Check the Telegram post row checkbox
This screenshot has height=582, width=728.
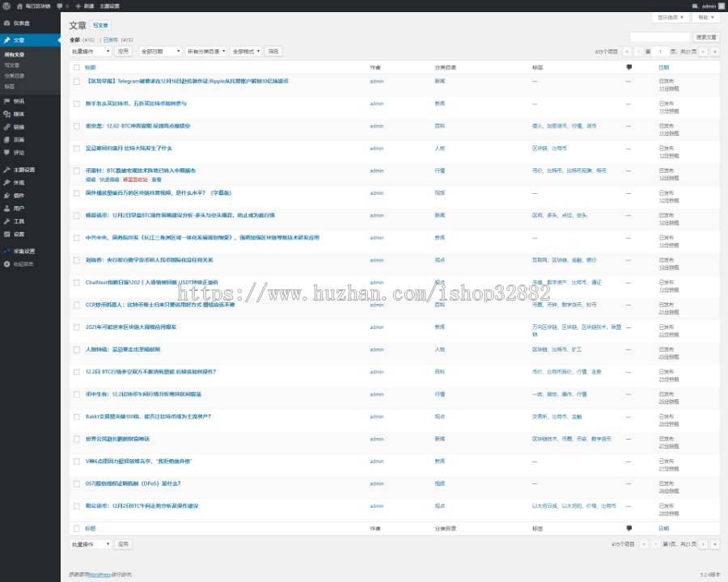(x=77, y=82)
